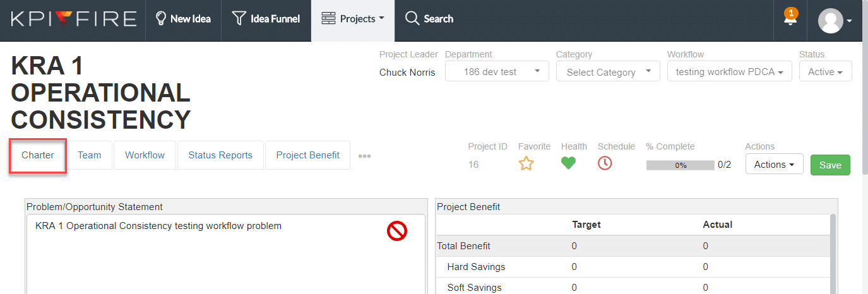
Task: Open the testing workflow PDCA dropdown
Action: pos(729,72)
